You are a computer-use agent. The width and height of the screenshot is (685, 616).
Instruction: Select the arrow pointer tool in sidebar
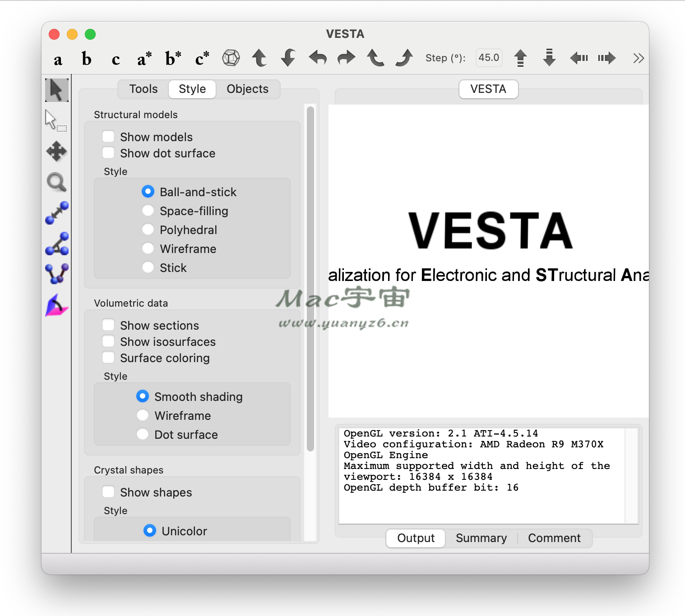(x=57, y=90)
